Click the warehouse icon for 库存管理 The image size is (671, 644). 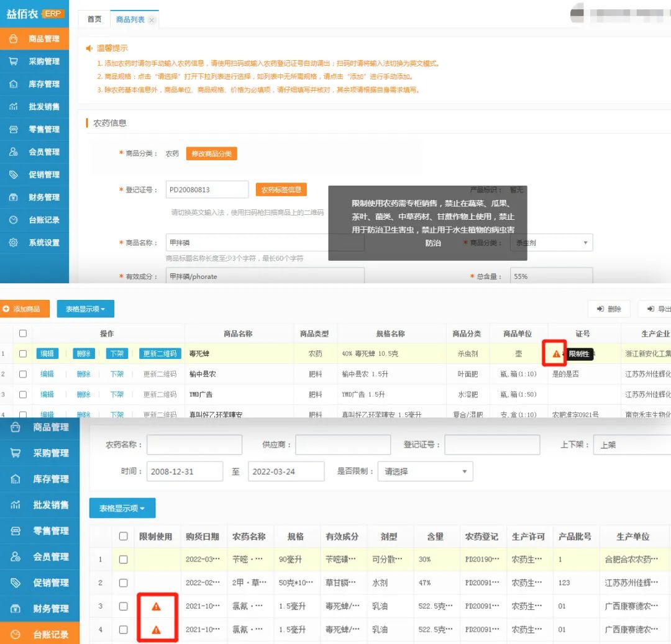coord(13,84)
